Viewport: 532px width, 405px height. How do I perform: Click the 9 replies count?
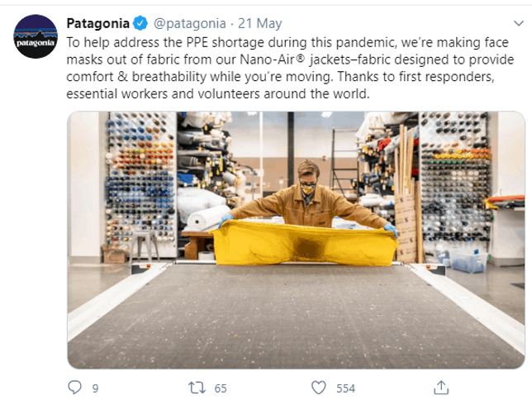click(95, 388)
